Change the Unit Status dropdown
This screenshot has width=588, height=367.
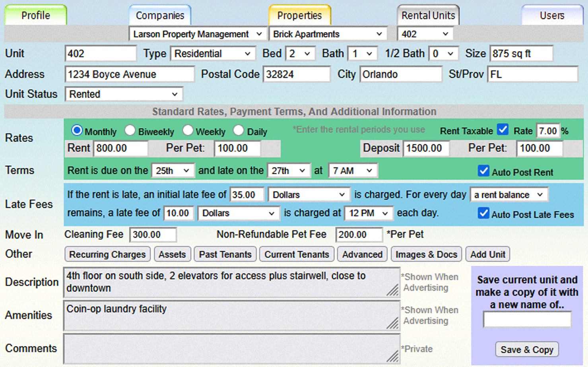124,94
